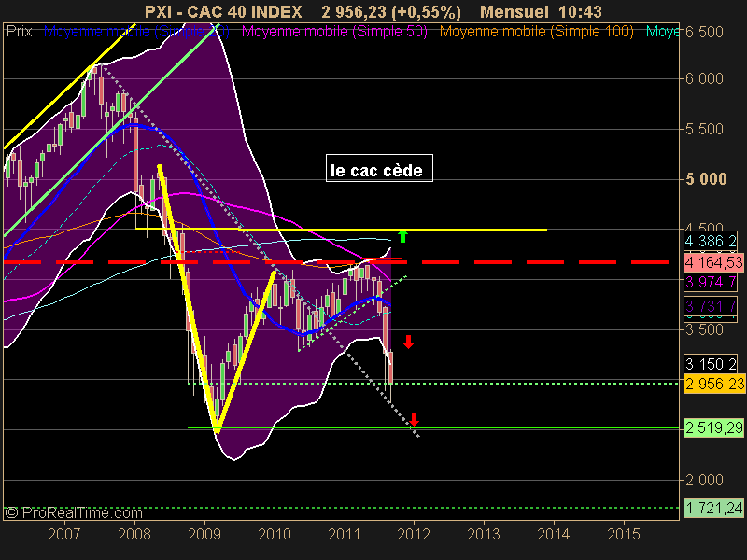
Task: Click the 'PXI - CAC 40 INDEX' chart title
Action: coord(223,11)
